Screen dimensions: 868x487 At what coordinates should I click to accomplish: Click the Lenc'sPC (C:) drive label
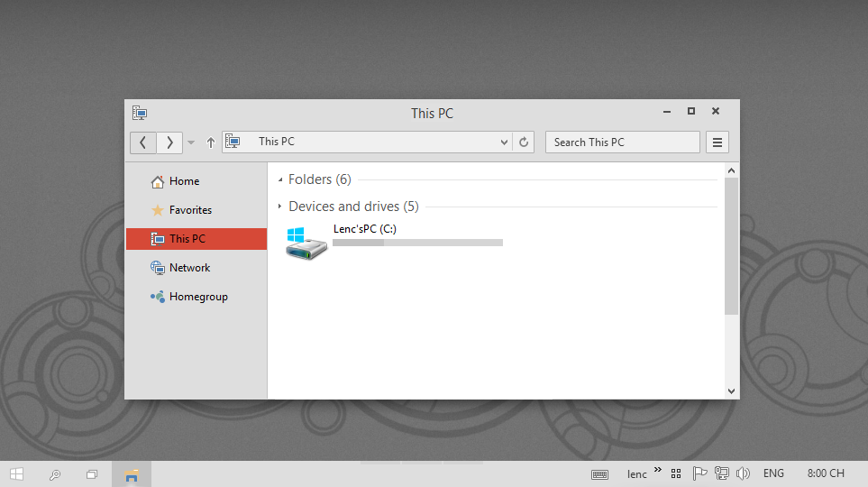click(x=365, y=229)
